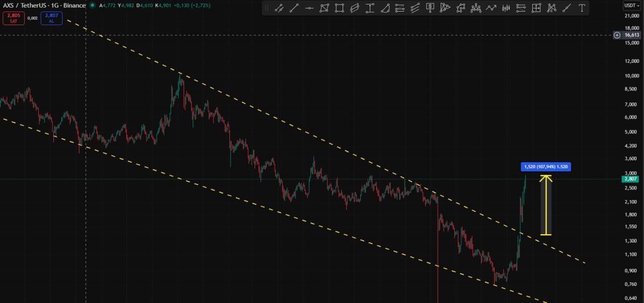Viewport: 644px width, 303px height.
Task: Click the 0,640 price scale label
Action: (631, 298)
